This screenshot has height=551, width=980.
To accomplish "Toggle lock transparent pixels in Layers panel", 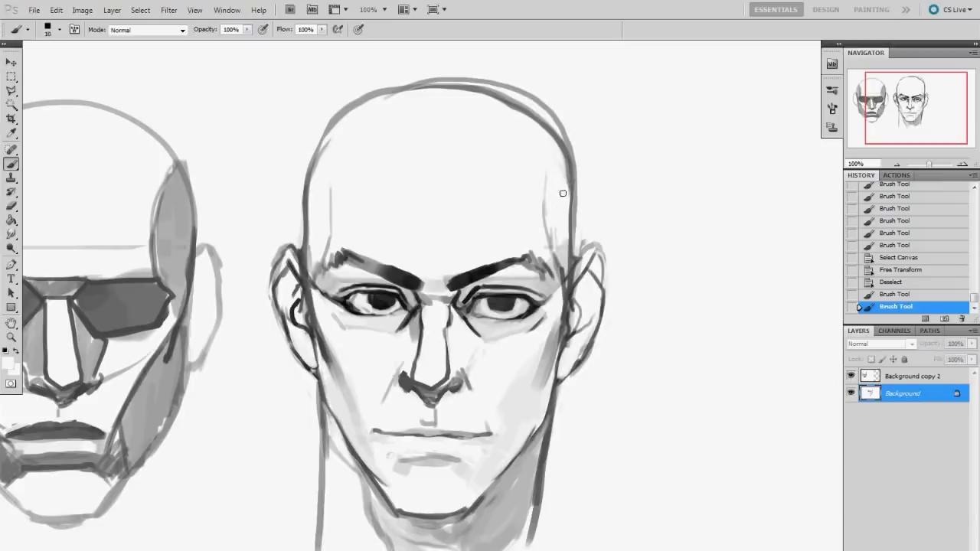I will pos(871,360).
